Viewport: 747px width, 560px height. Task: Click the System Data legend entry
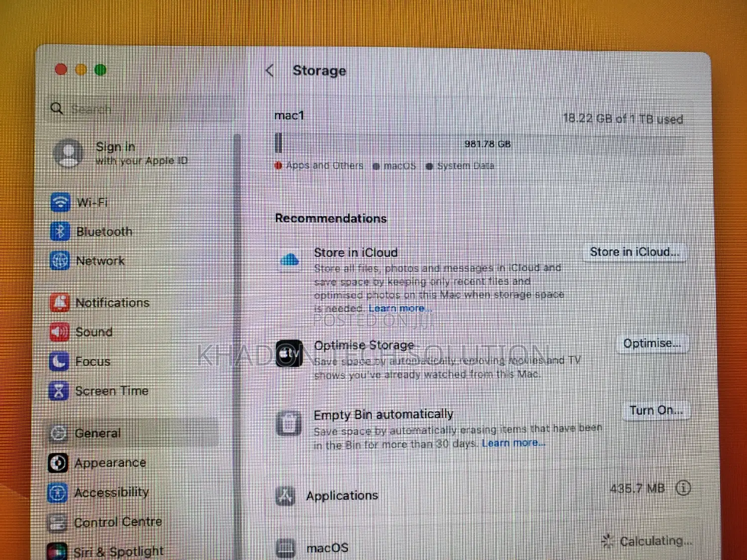[460, 166]
